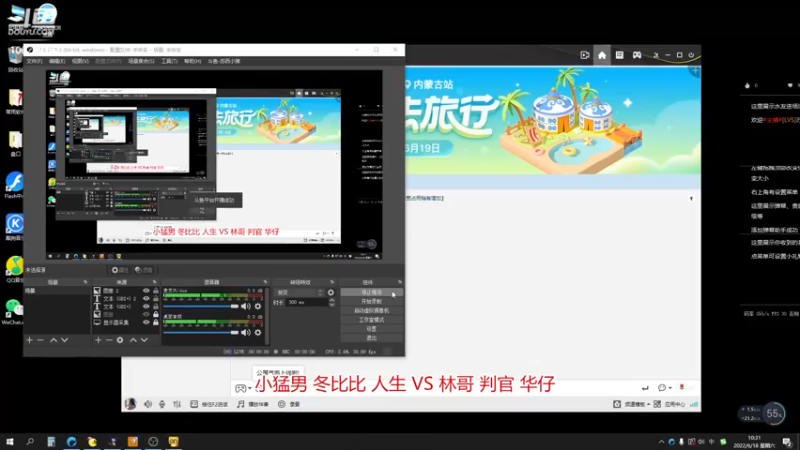Open settings gear of 桌面音频 channel
Screen dimensions: 800x450
(x=258, y=333)
